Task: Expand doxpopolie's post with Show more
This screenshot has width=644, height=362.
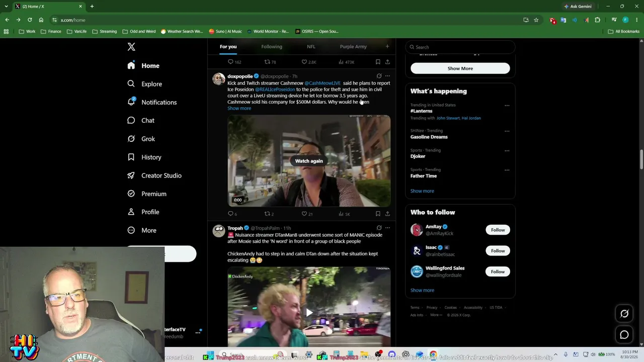Action: click(239, 108)
